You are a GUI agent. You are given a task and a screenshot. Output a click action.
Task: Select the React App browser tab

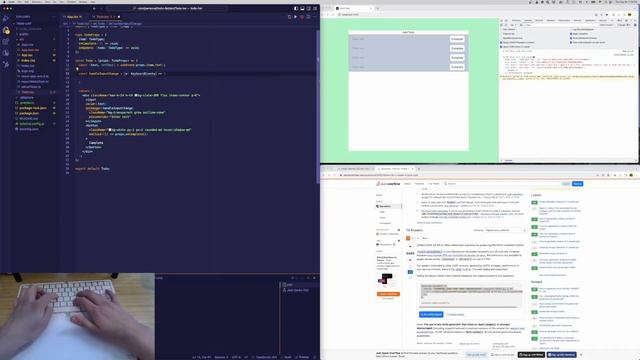pos(353,8)
